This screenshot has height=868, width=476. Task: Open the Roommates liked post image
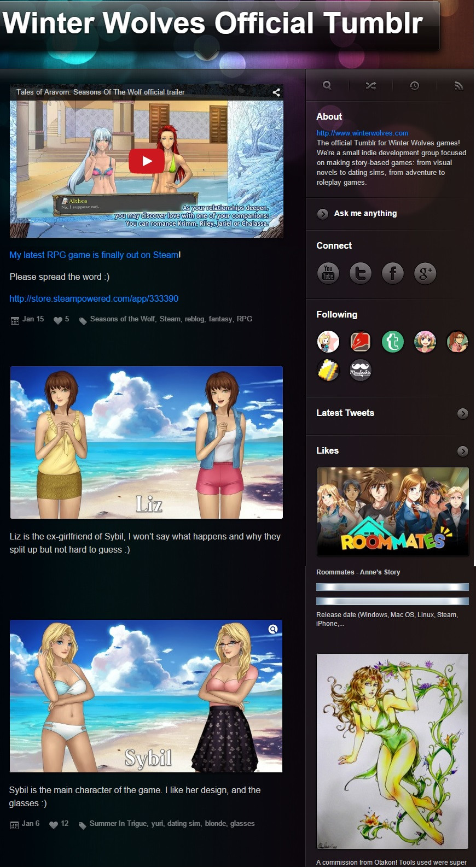tap(393, 512)
